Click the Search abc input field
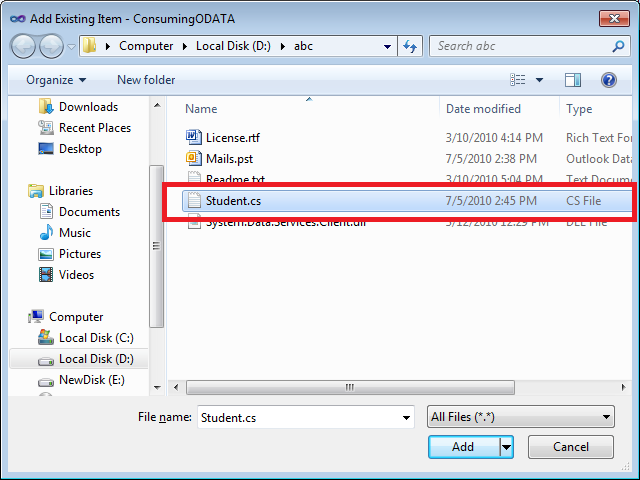 520,46
